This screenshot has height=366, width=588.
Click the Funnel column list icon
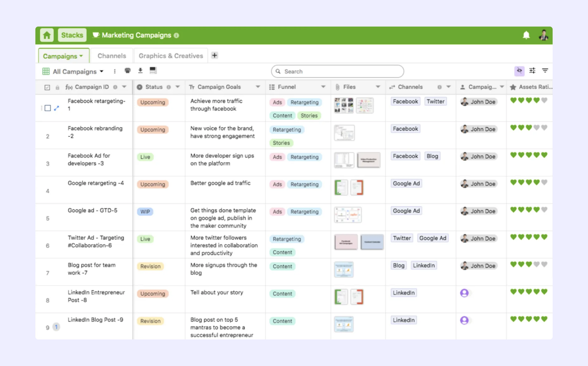coord(272,87)
